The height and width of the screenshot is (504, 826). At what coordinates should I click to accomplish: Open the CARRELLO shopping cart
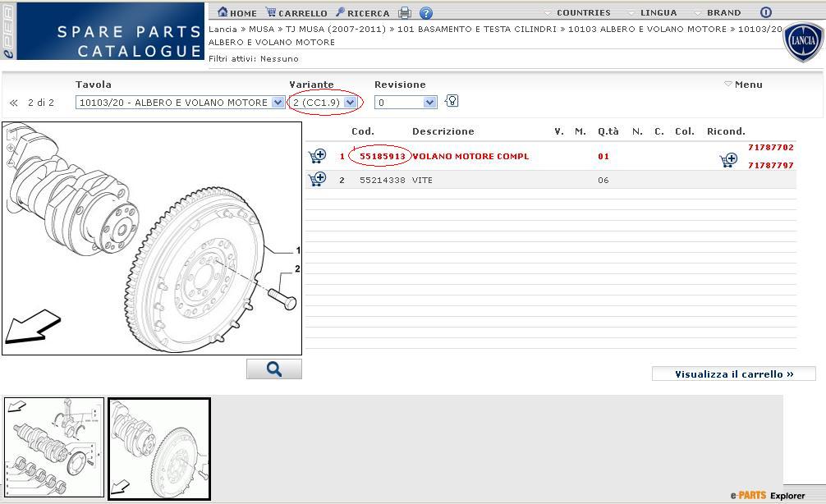(271, 12)
